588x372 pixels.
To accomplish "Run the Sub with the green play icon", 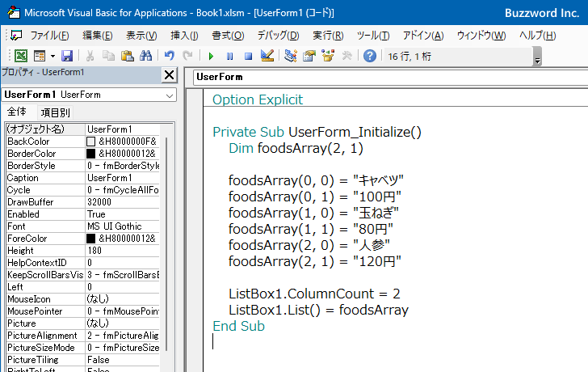I will coord(211,57).
